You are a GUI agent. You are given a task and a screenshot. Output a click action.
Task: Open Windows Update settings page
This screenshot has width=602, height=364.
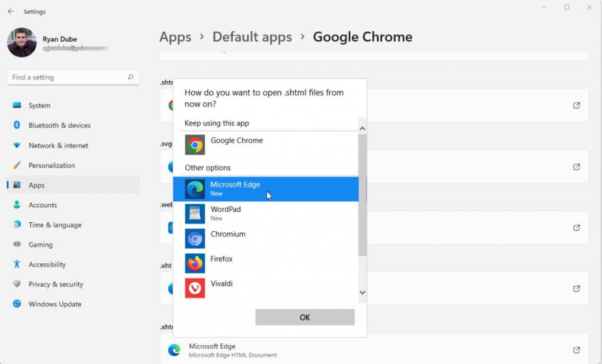coord(55,304)
